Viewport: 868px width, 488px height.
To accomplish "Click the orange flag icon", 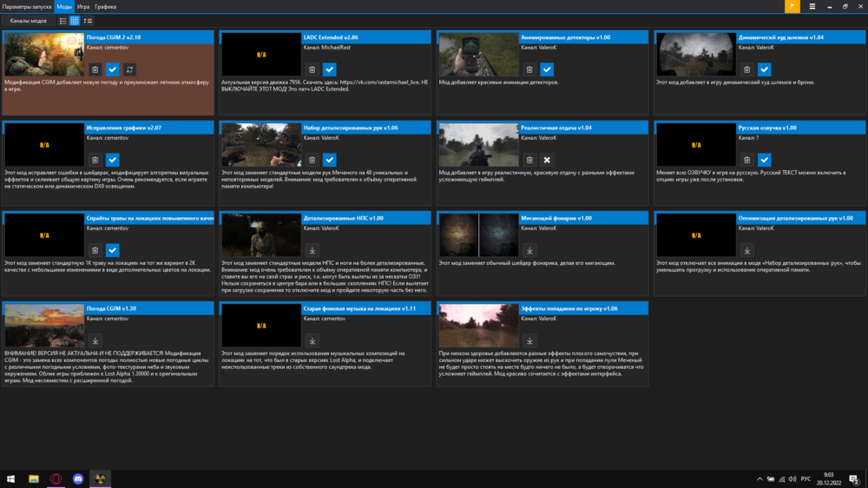I will point(792,6).
